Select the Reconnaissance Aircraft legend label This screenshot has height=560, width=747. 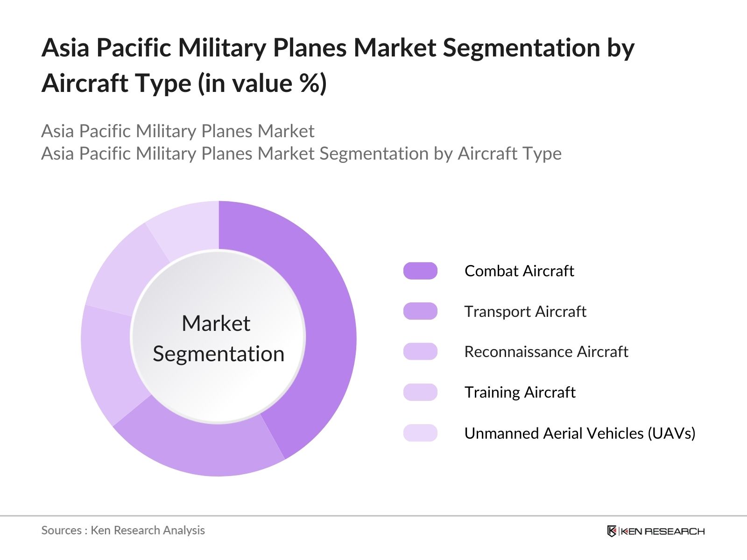coord(546,351)
